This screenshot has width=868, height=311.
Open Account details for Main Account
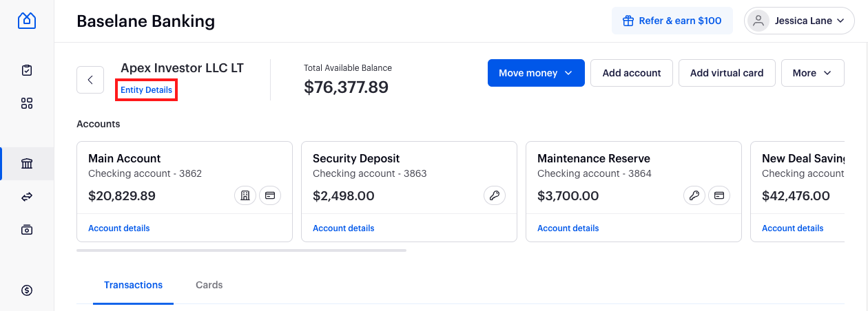tap(118, 228)
